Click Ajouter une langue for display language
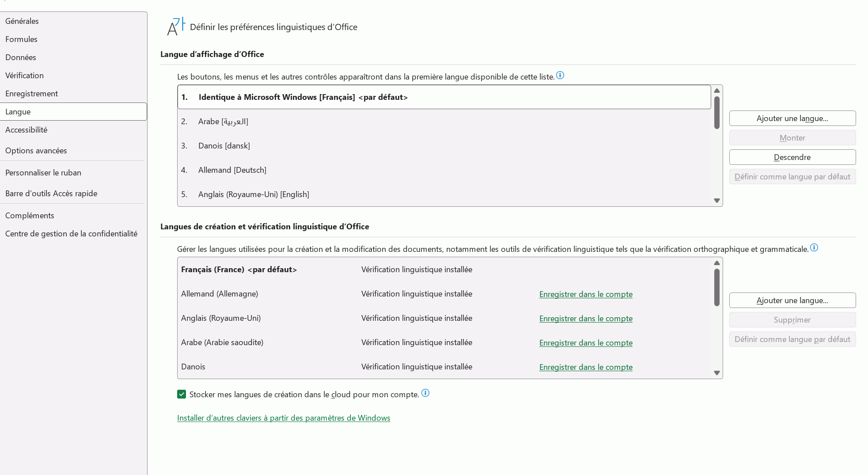This screenshot has height=475, width=868. click(x=792, y=118)
